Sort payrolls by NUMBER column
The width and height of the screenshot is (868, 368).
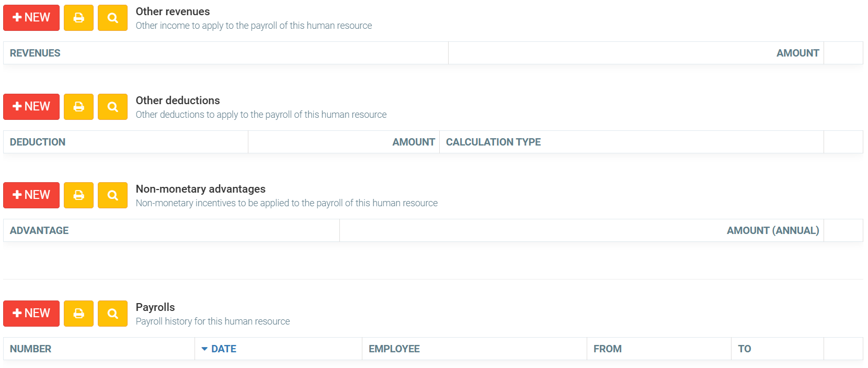(30, 349)
